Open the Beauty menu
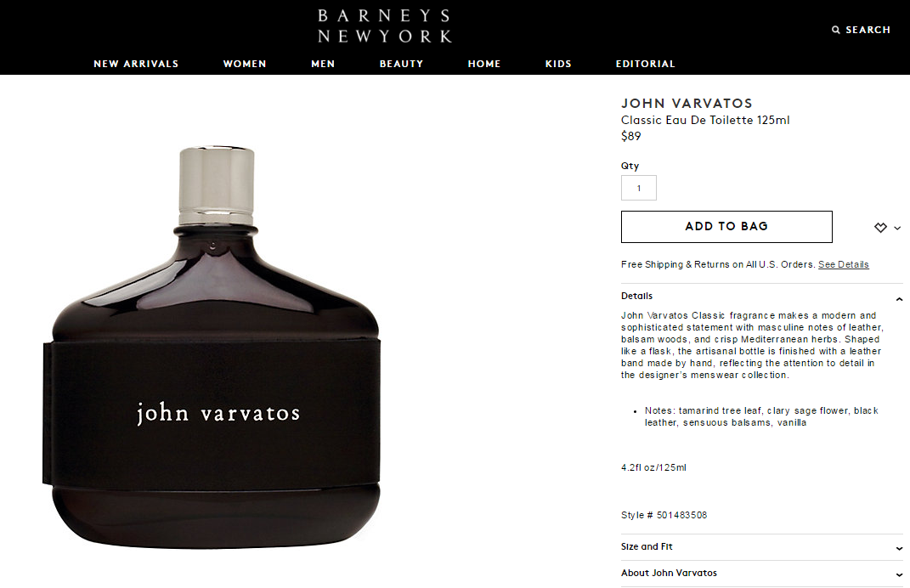The height and width of the screenshot is (588, 910). (401, 64)
